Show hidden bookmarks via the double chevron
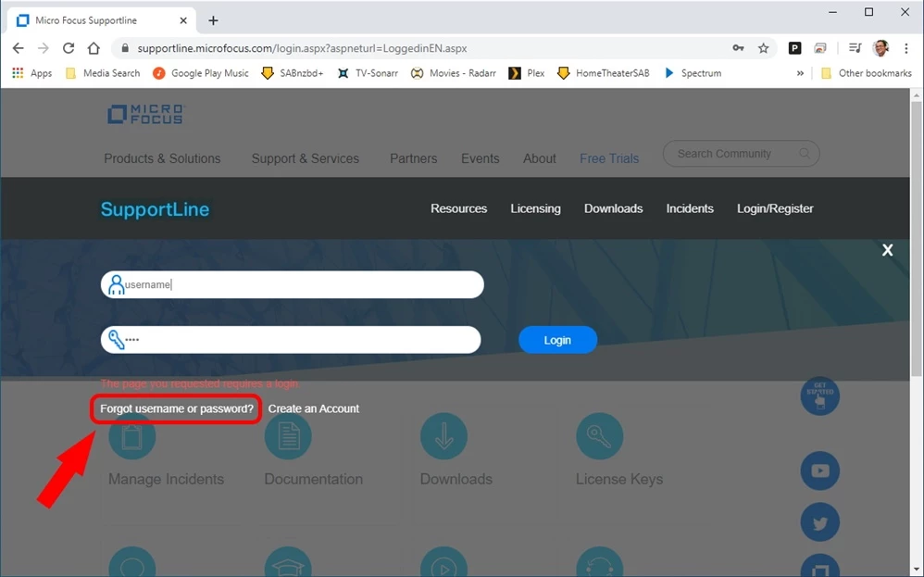924x577 pixels. [x=800, y=73]
